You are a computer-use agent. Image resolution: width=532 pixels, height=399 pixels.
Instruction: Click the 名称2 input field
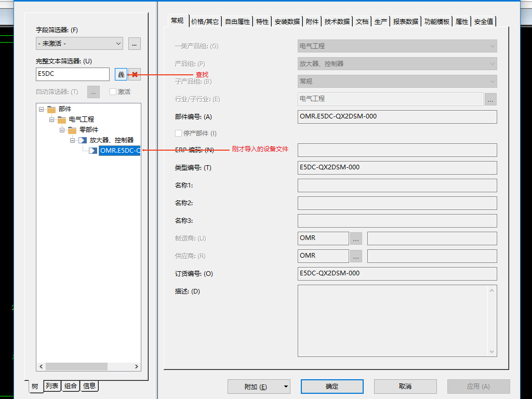pos(397,203)
